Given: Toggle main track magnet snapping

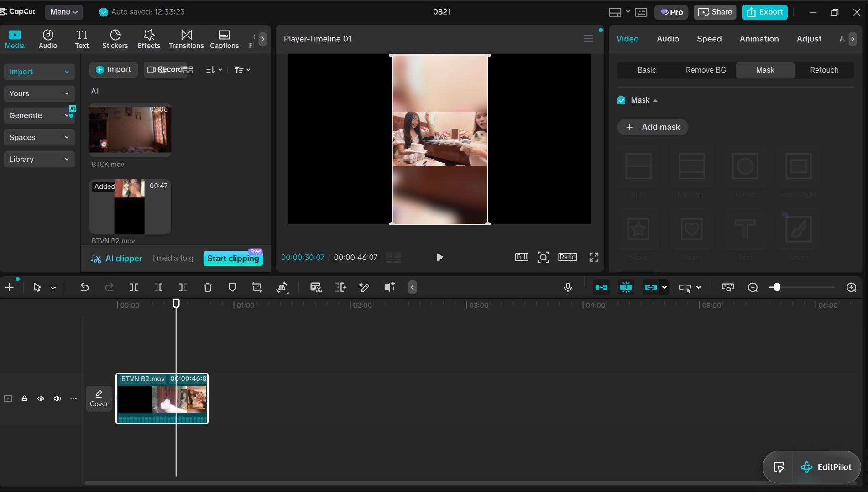Looking at the screenshot, I should click(601, 287).
